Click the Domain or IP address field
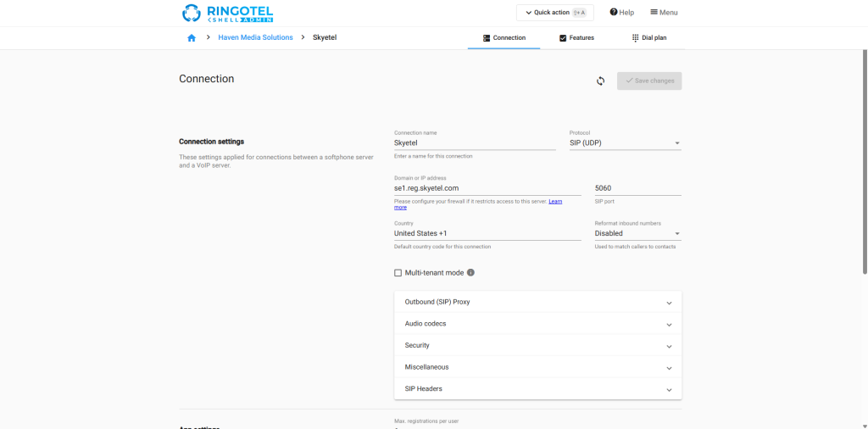868x429 pixels. (493, 188)
